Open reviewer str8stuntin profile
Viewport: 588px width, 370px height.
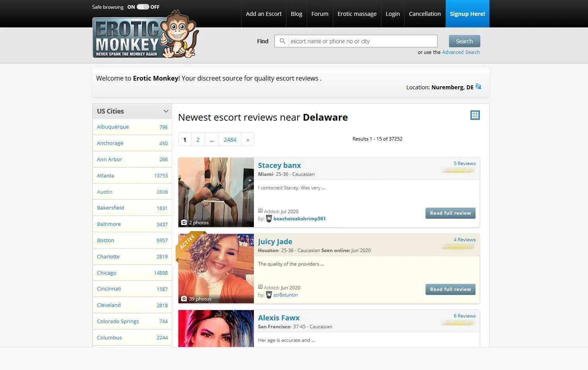(x=285, y=295)
